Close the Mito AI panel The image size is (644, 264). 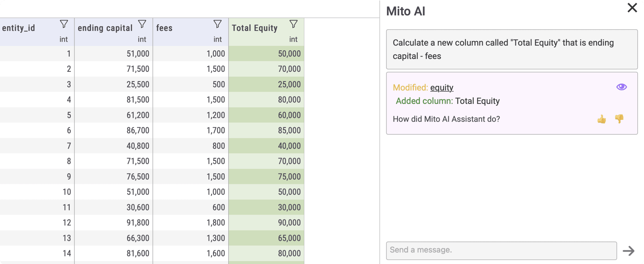tap(632, 8)
